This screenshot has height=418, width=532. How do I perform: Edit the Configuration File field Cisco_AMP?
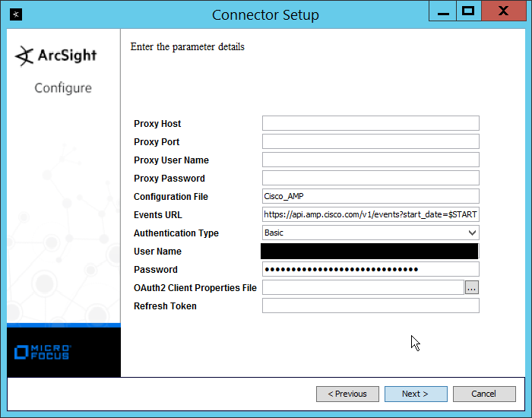(370, 196)
